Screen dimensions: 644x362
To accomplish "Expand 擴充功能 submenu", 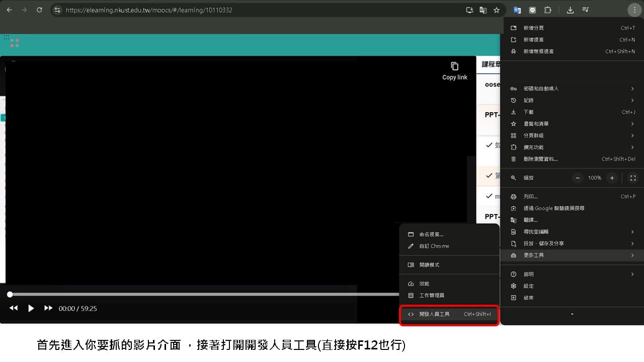I will pos(573,147).
